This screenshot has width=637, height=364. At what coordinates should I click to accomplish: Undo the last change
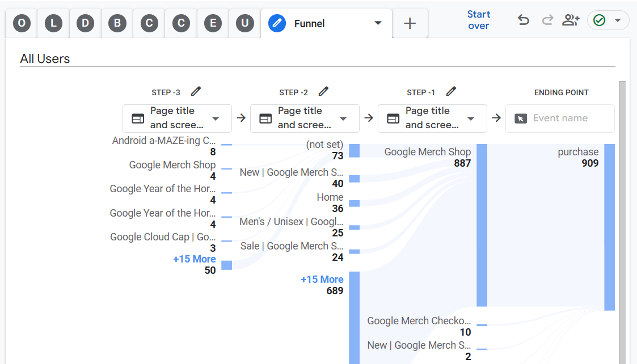coord(523,20)
